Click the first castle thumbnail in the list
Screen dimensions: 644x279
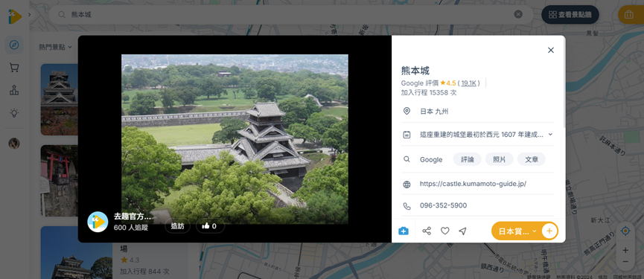click(x=59, y=99)
